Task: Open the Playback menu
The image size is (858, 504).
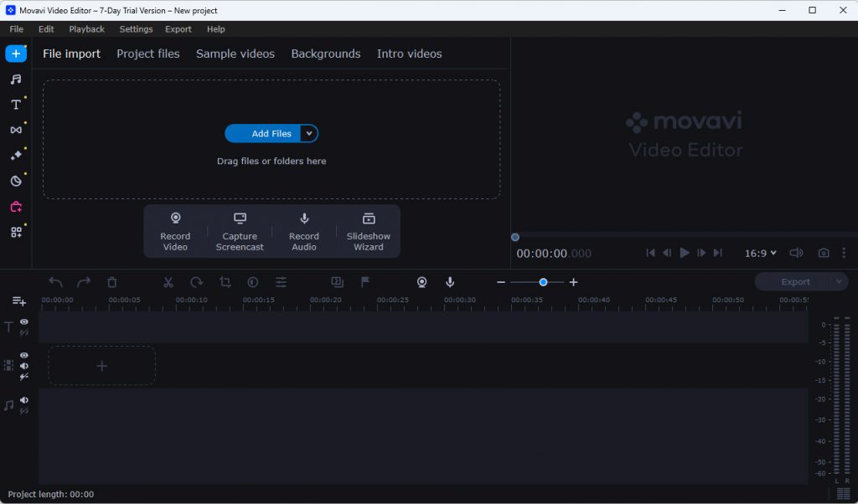Action: 86,29
